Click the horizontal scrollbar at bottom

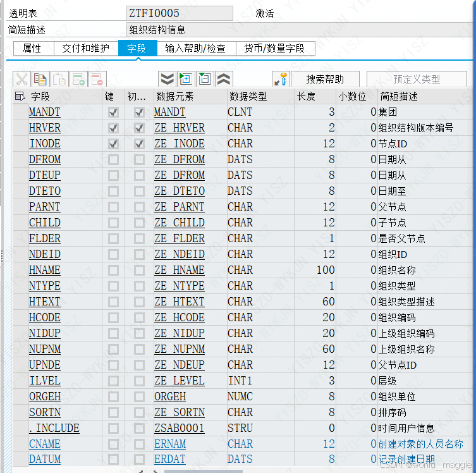[x=204, y=471]
